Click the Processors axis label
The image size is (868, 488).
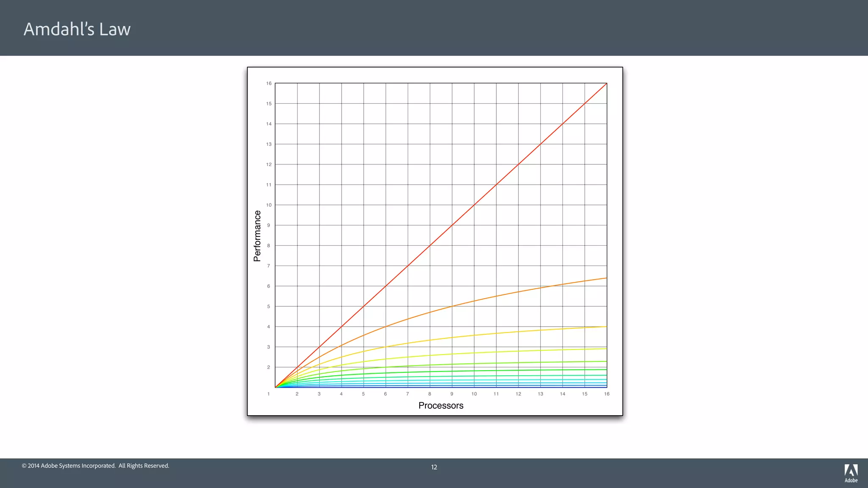[441, 405]
